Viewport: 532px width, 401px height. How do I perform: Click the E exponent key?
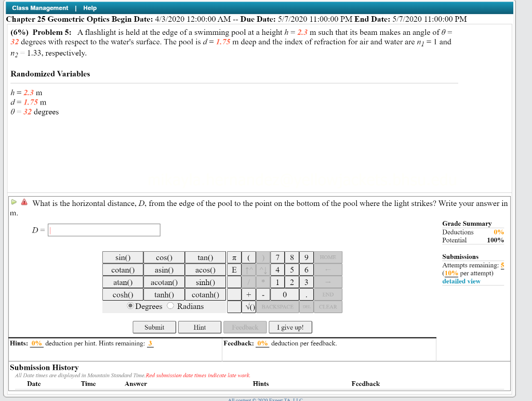pos(234,269)
